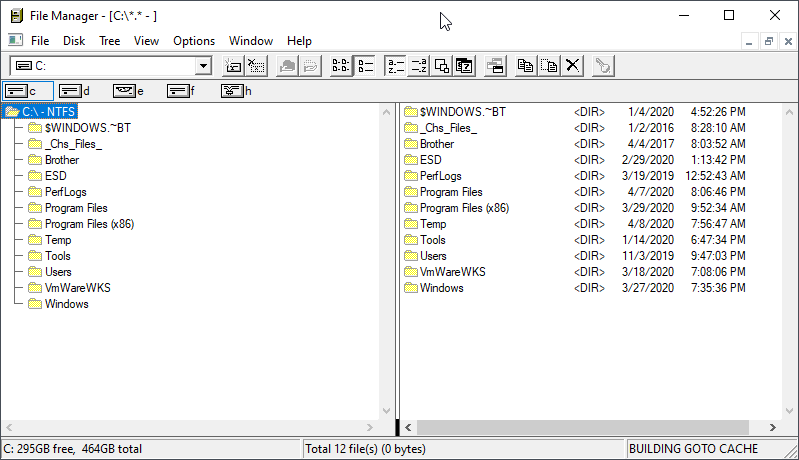Screen dimensions: 799x460
Task: Toggle sort by type
Action: (418, 66)
